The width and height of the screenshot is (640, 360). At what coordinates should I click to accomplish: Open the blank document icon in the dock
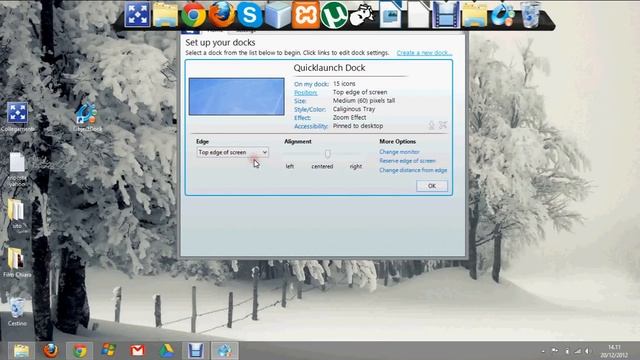pos(418,15)
